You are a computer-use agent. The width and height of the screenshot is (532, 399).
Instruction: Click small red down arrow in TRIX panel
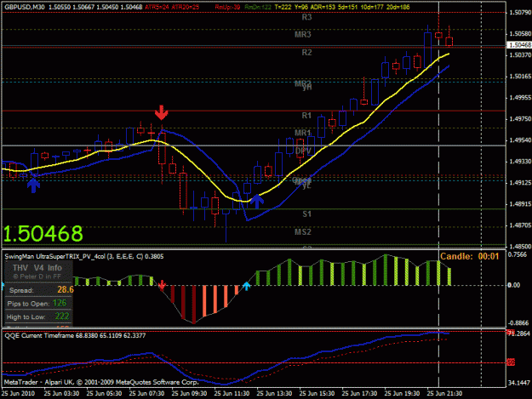tap(162, 286)
